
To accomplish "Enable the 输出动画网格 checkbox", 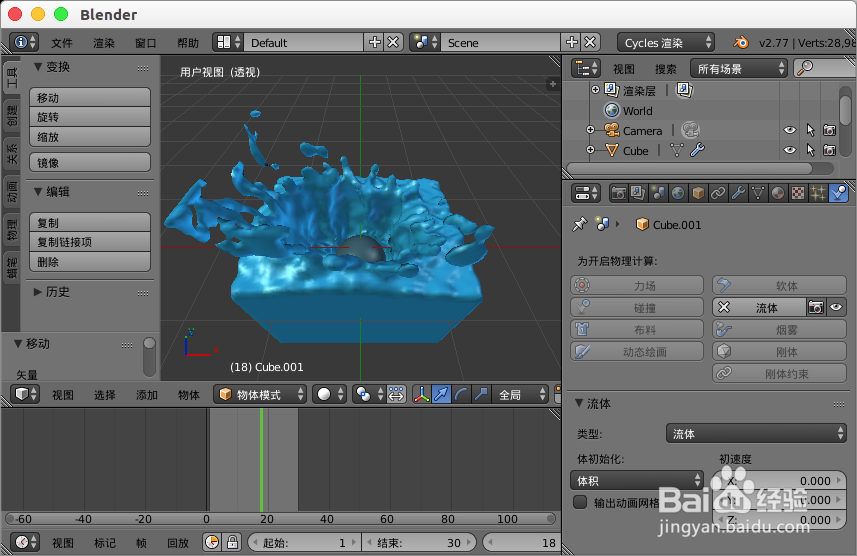I will (580, 502).
